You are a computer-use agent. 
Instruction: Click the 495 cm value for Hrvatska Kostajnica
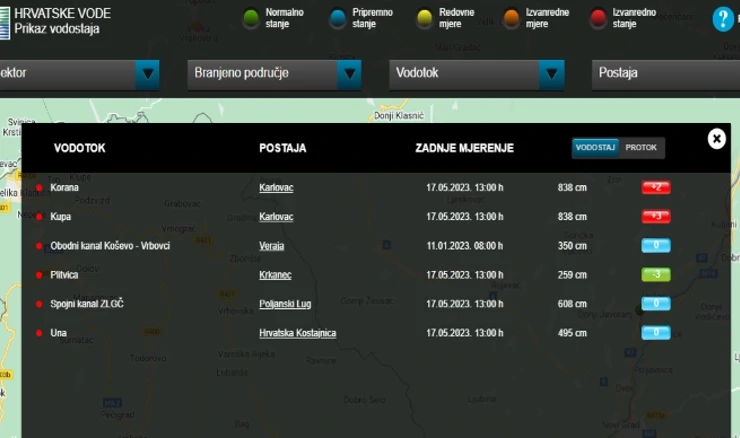coord(572,333)
